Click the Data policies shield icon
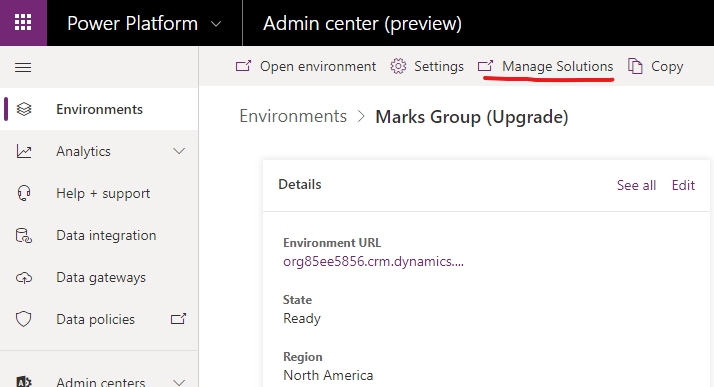Viewport: 714px width, 387px height. pos(24,319)
